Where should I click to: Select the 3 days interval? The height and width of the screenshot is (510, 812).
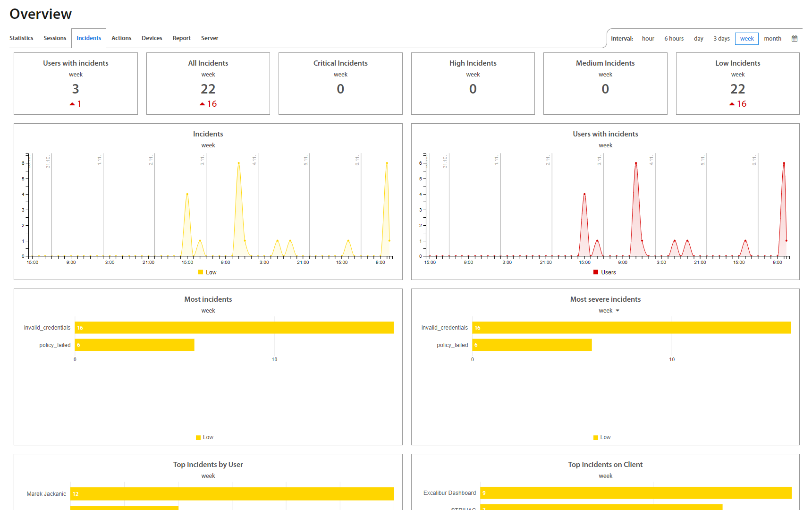[721, 39]
